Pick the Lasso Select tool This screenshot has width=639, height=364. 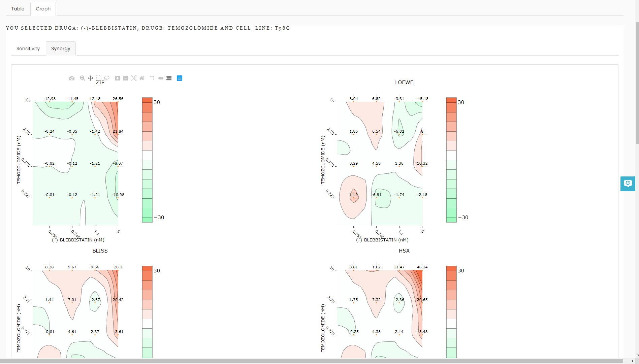(107, 78)
